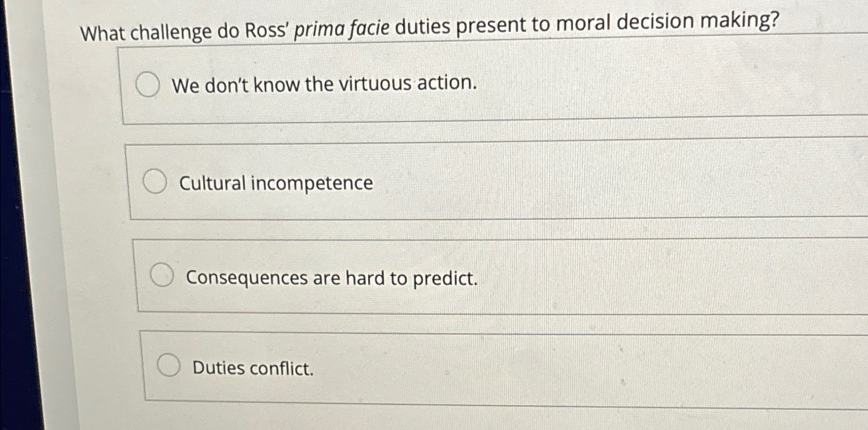Image resolution: width=868 pixels, height=430 pixels.
Task: Click inside the first answer row box
Action: click(464, 85)
